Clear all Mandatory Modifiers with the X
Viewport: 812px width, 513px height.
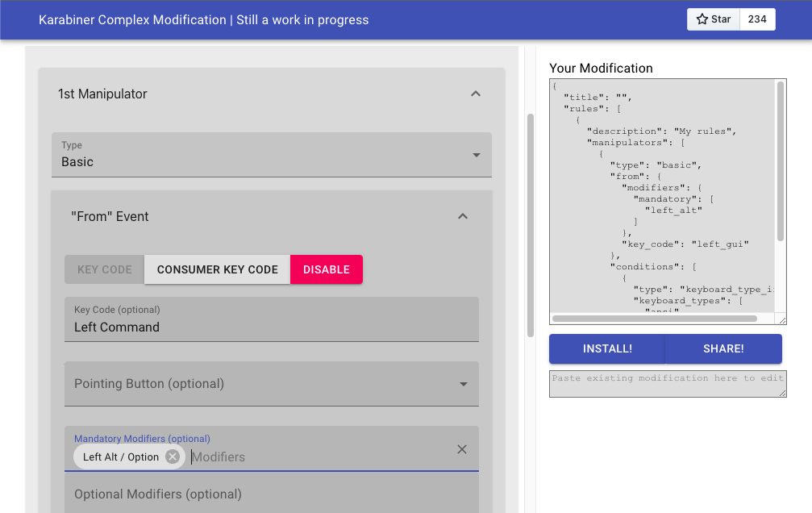coord(462,449)
